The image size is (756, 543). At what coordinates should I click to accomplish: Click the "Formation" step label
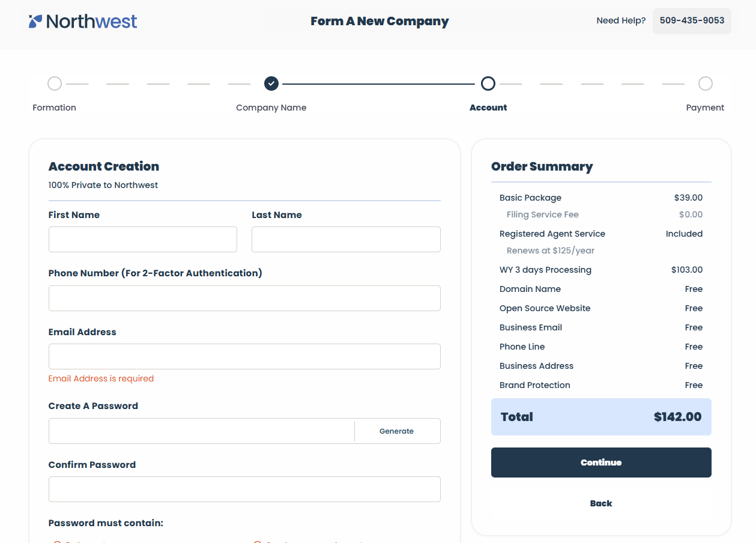(55, 108)
